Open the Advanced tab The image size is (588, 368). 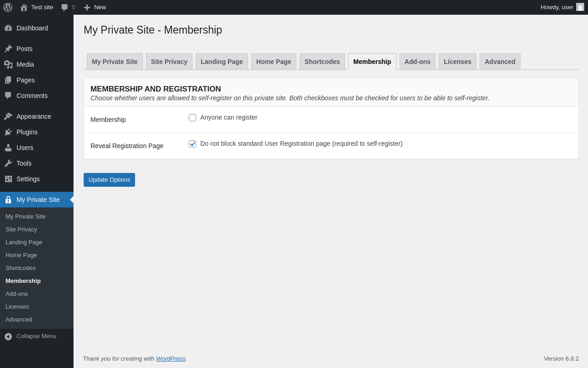click(x=500, y=62)
